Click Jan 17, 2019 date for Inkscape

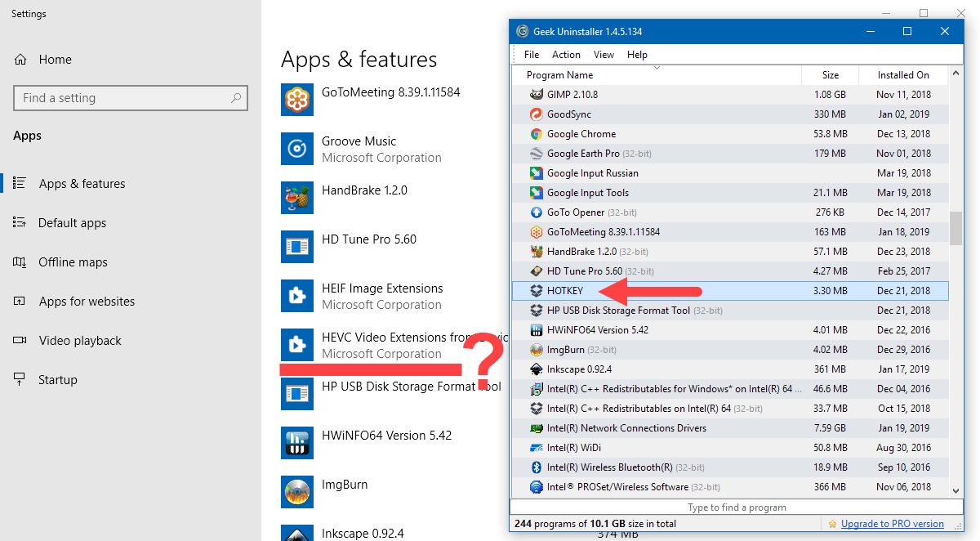(903, 369)
